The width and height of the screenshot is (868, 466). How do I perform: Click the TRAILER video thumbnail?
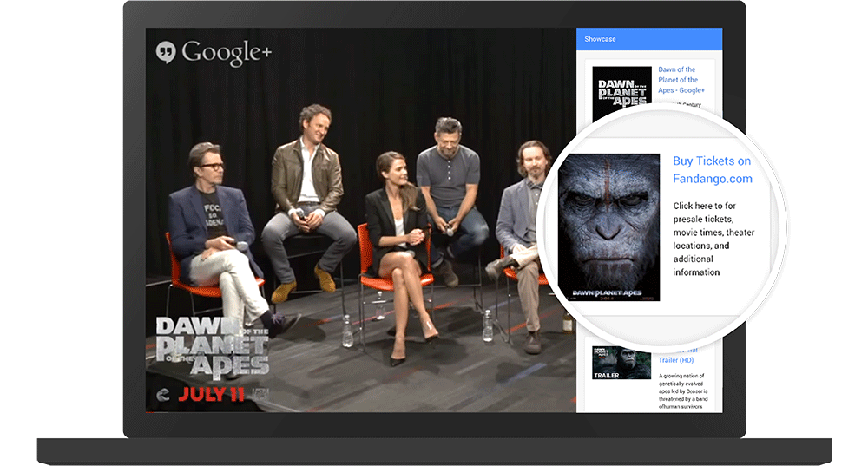tap(621, 363)
